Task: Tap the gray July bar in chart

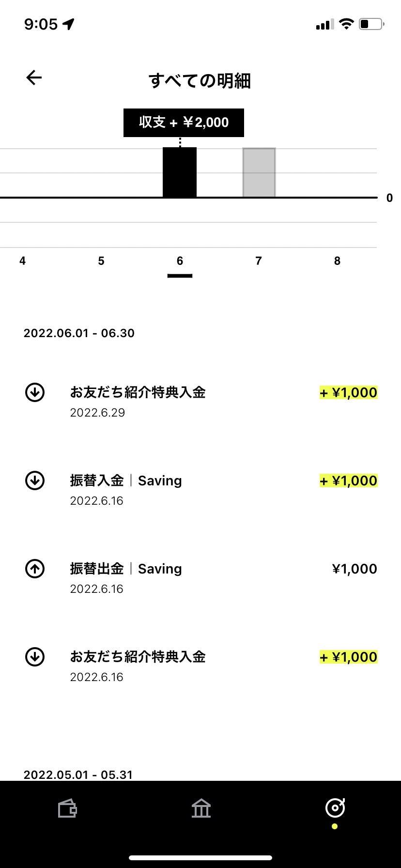Action: (259, 173)
